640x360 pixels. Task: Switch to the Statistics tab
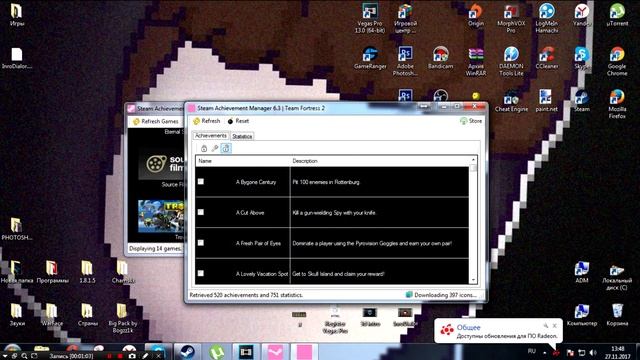[x=242, y=136]
